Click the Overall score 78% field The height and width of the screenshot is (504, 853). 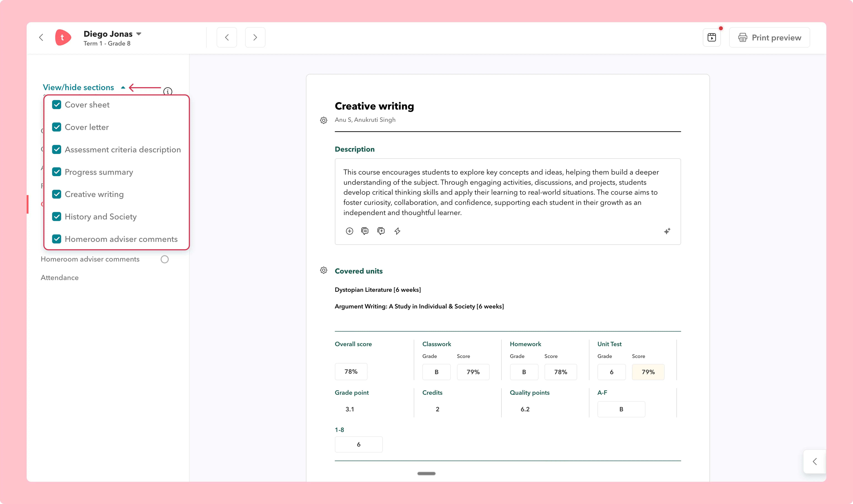tap(351, 371)
